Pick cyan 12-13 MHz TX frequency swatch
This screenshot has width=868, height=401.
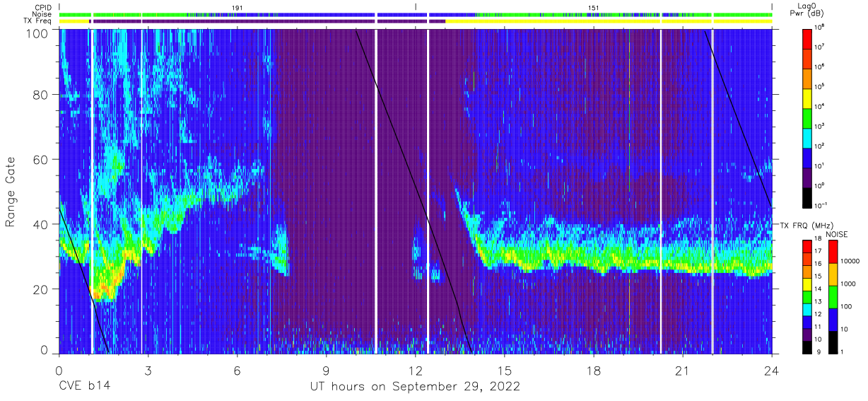click(807, 309)
